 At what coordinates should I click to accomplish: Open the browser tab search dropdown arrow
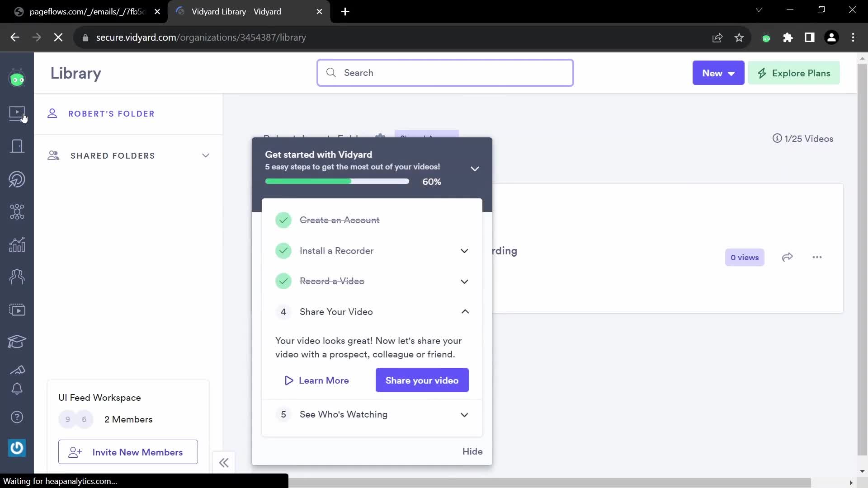pos(759,10)
